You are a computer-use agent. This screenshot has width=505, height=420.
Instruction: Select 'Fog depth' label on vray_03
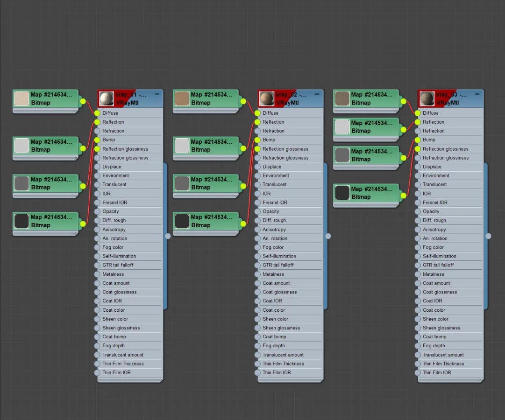434,346
